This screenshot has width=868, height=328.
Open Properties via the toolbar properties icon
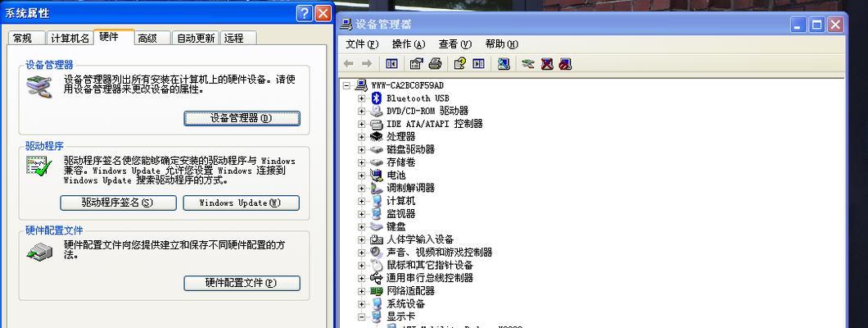click(x=416, y=64)
